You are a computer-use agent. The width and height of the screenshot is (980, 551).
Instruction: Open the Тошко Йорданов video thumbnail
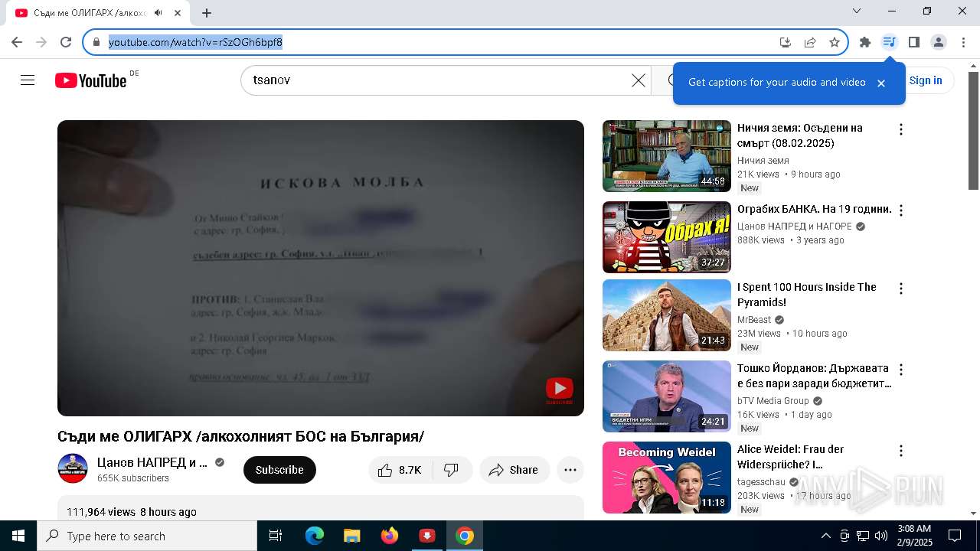tap(667, 396)
